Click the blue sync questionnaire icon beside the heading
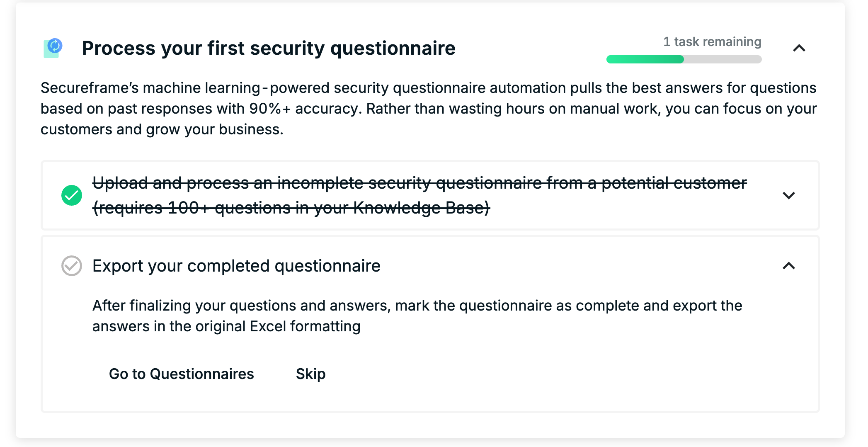 53,48
